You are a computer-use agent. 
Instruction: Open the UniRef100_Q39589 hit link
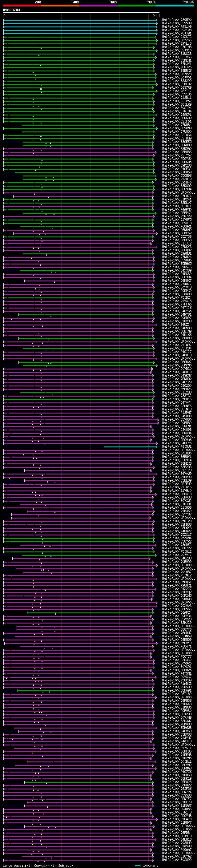click(176, 23)
